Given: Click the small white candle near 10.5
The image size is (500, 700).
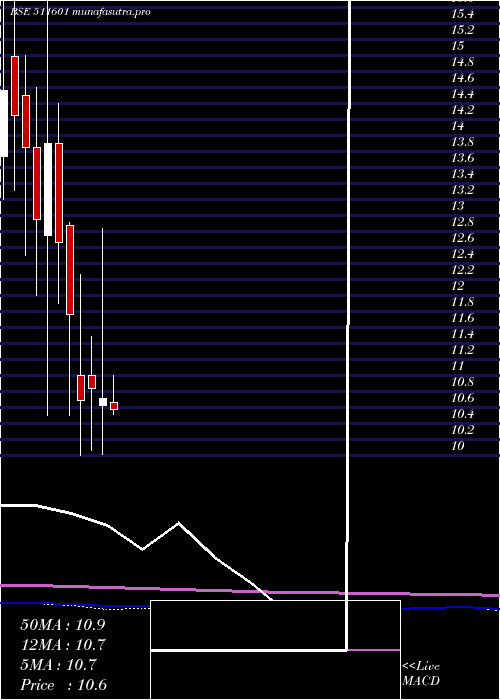Looking at the screenshot, I should click(103, 402).
